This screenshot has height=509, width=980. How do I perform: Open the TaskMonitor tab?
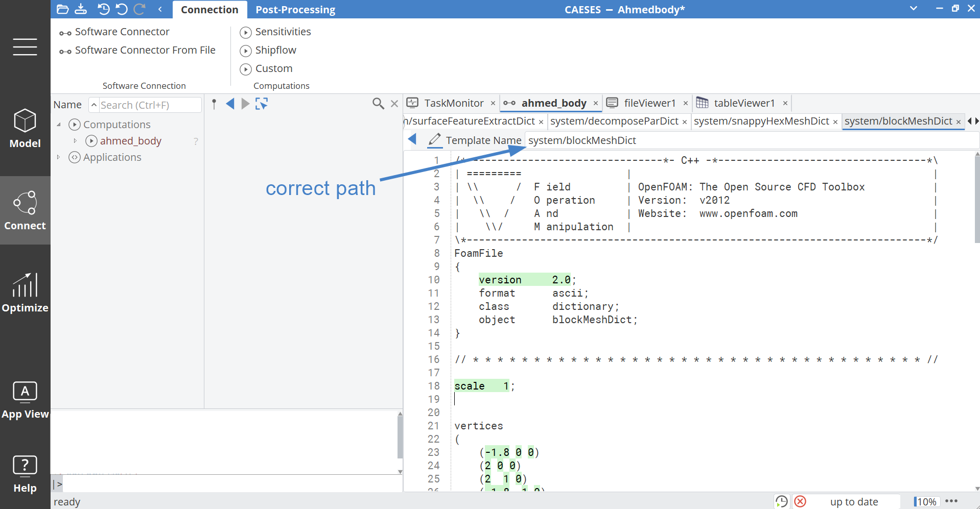click(454, 103)
